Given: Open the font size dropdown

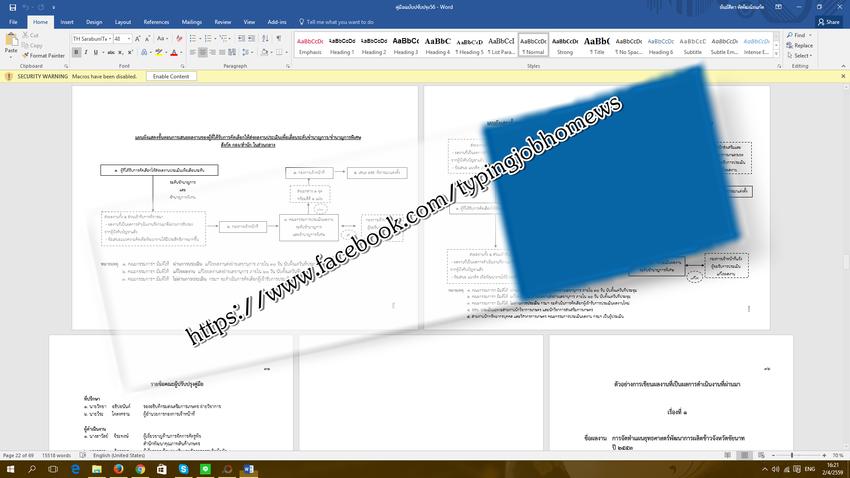Looking at the screenshot, I should [x=129, y=38].
